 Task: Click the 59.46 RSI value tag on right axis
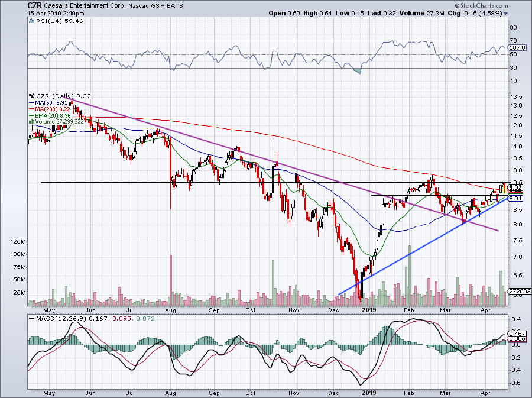pyautogui.click(x=517, y=48)
